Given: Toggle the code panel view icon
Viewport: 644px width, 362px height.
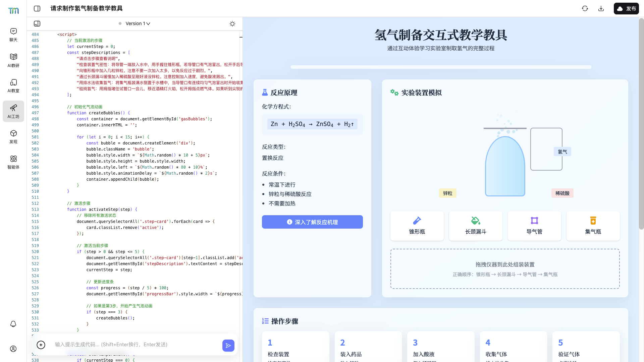Looking at the screenshot, I should point(37,24).
